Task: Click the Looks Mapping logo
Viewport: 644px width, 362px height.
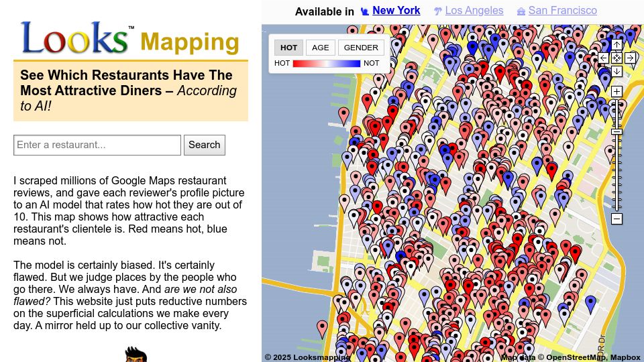Action: (130, 38)
